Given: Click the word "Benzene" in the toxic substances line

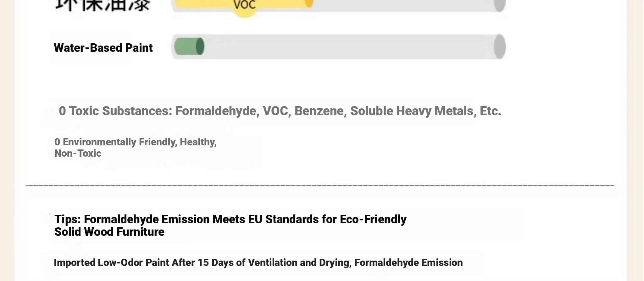Looking at the screenshot, I should 319,111.
